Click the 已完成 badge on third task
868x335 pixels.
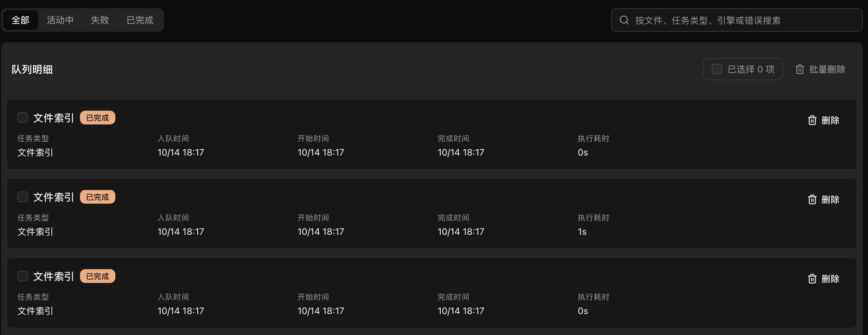point(97,276)
